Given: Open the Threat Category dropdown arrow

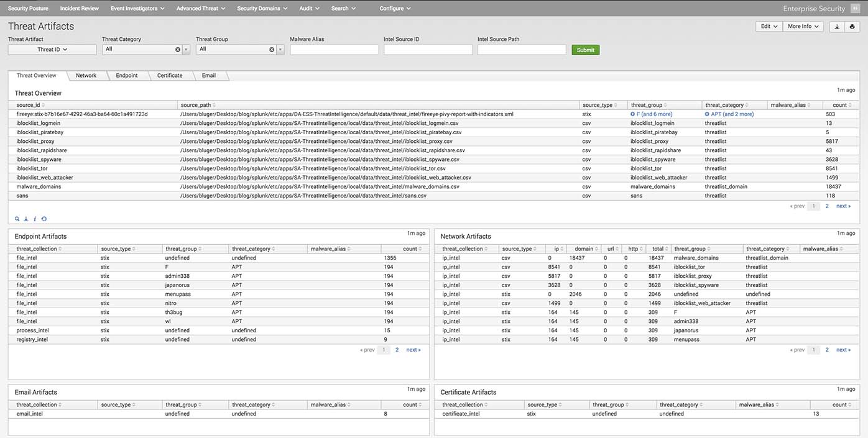Looking at the screenshot, I should pos(186,49).
